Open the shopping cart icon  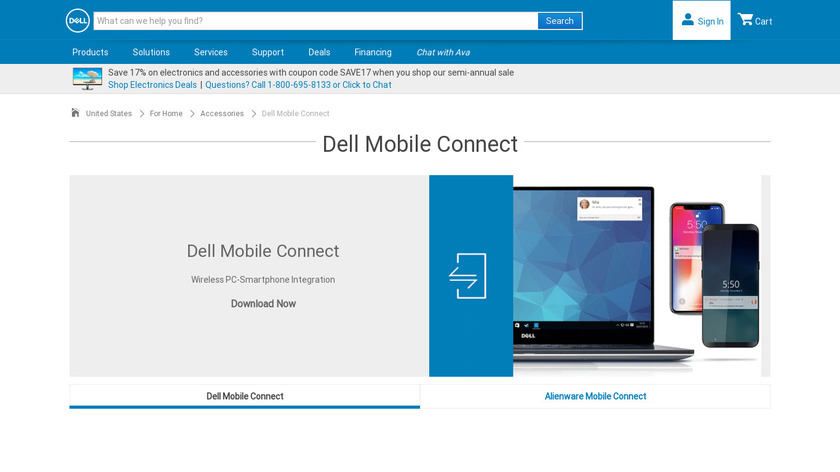pos(745,20)
